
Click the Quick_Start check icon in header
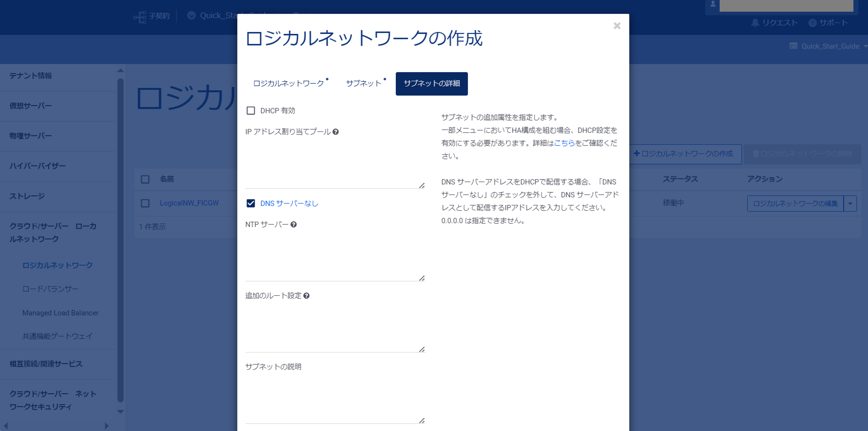click(191, 16)
